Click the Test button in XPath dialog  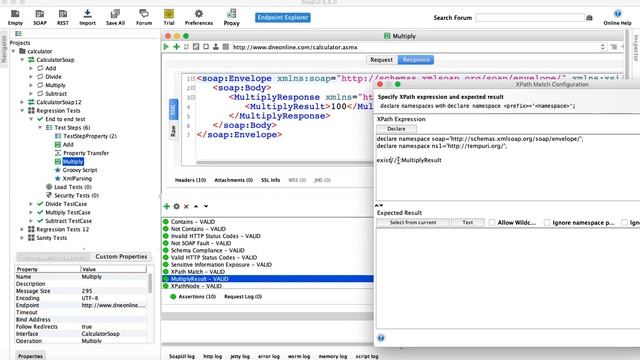(468, 222)
